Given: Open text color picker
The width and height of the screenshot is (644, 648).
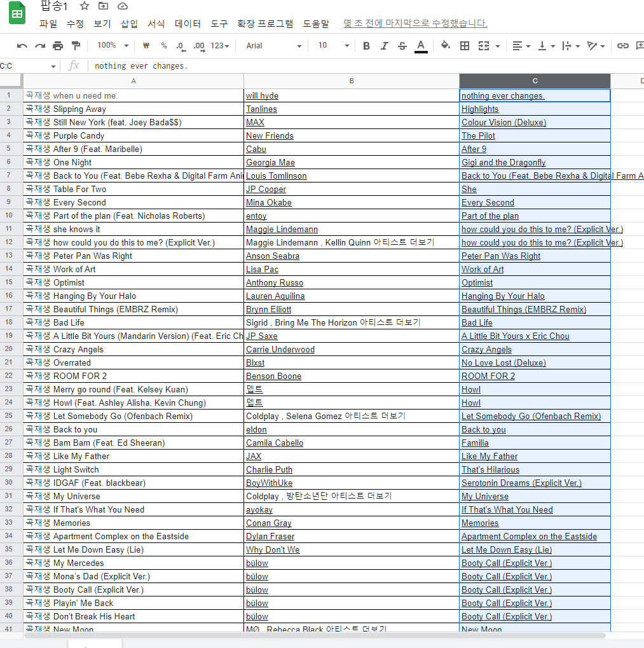Looking at the screenshot, I should pos(421,46).
